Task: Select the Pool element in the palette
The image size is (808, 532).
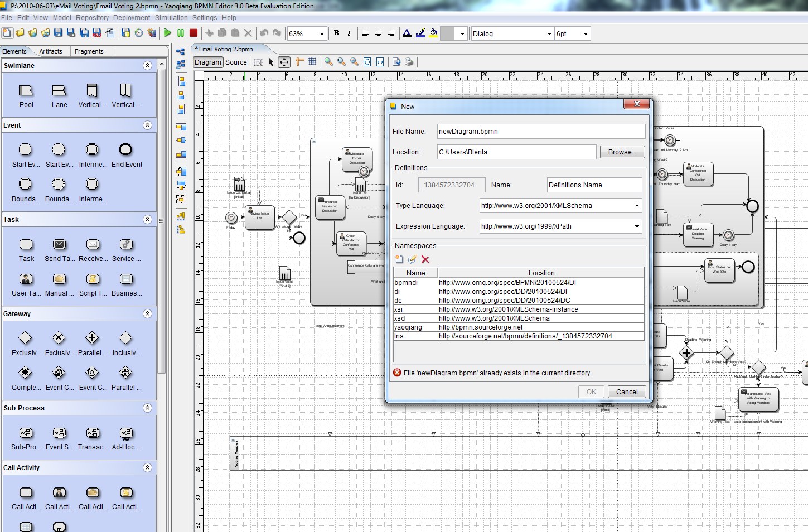Action: coord(26,96)
